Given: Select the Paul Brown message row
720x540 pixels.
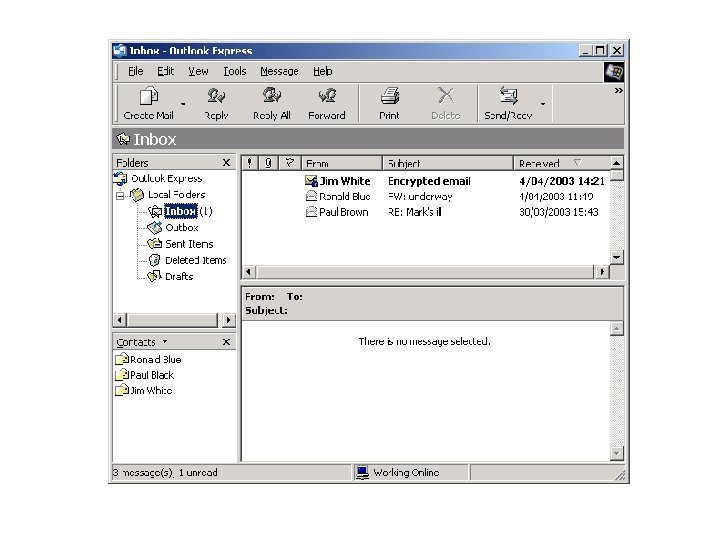Looking at the screenshot, I should [426, 212].
